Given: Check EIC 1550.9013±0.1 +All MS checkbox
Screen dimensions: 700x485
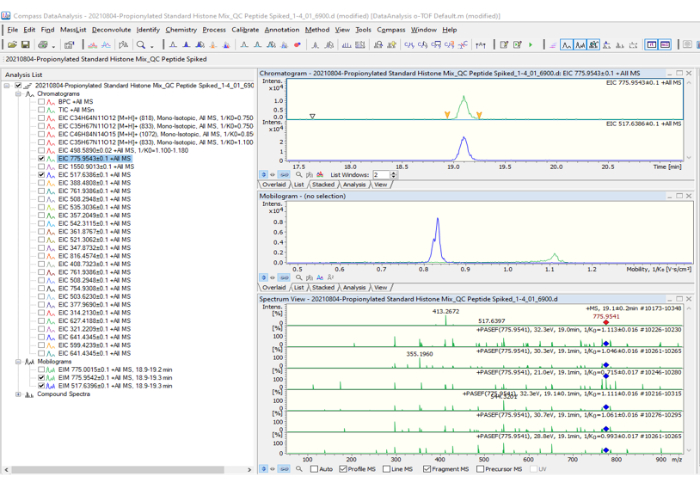Looking at the screenshot, I should click(42, 167).
